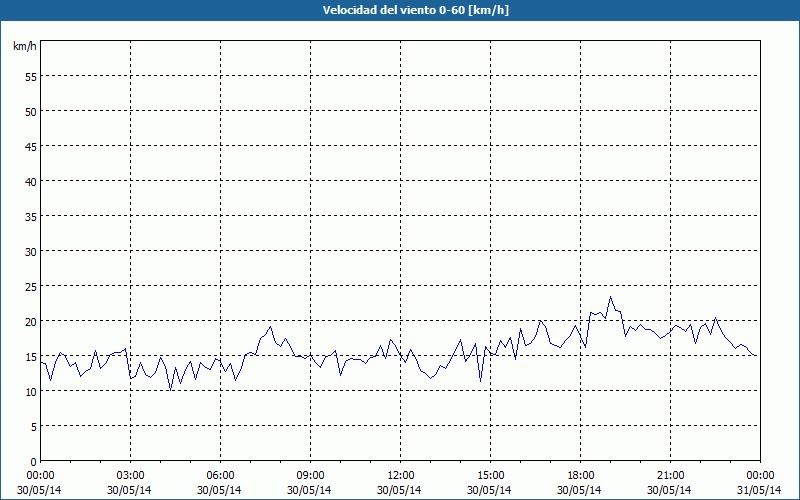Click the 06:00 time axis label
This screenshot has width=800, height=500.
click(x=220, y=476)
